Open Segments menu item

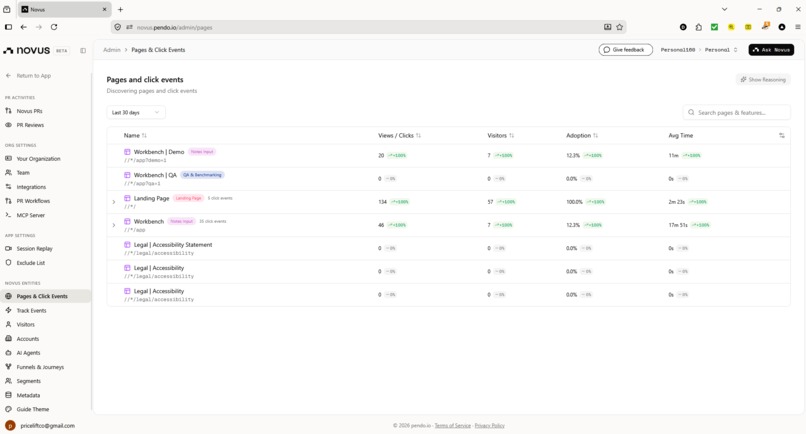[x=28, y=381]
